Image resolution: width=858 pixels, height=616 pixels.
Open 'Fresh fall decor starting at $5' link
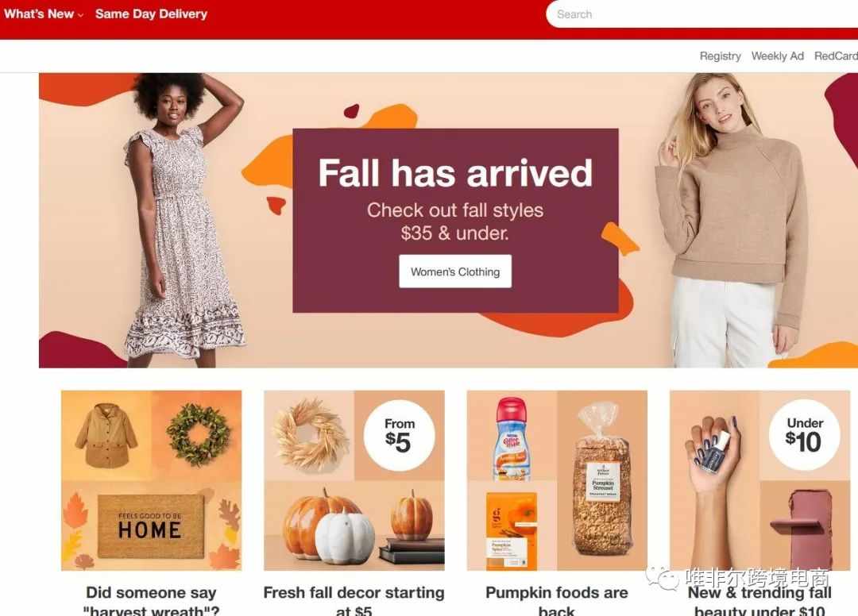pos(354,602)
